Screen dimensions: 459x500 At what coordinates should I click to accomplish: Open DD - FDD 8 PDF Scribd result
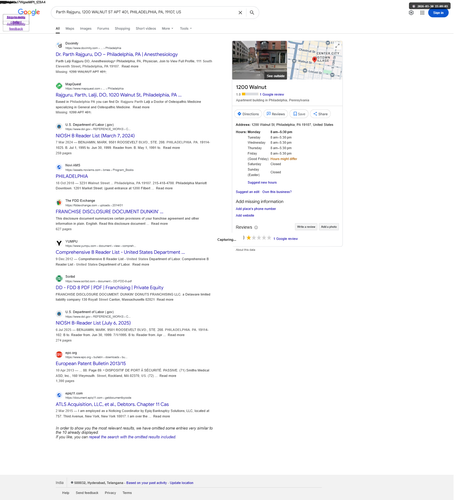(x=110, y=288)
